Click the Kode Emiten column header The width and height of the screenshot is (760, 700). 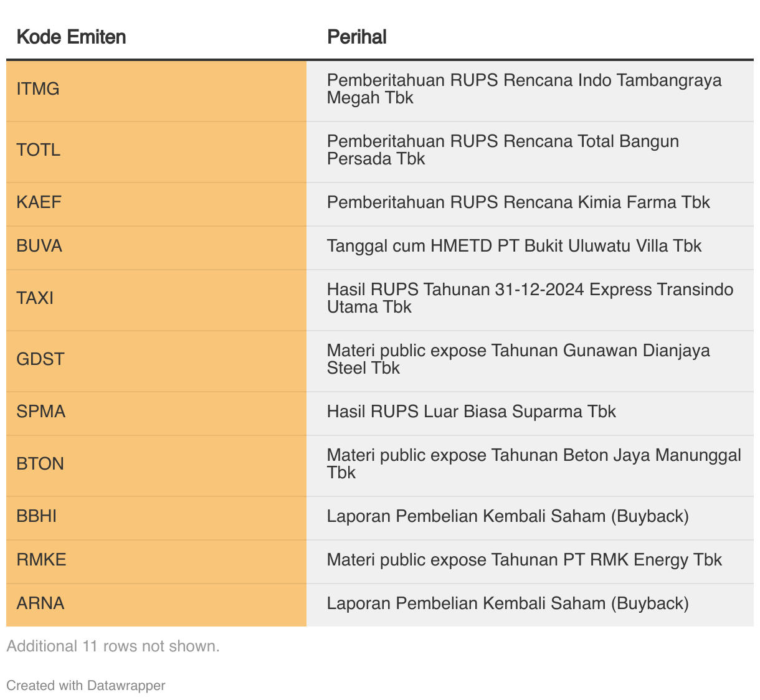[71, 37]
